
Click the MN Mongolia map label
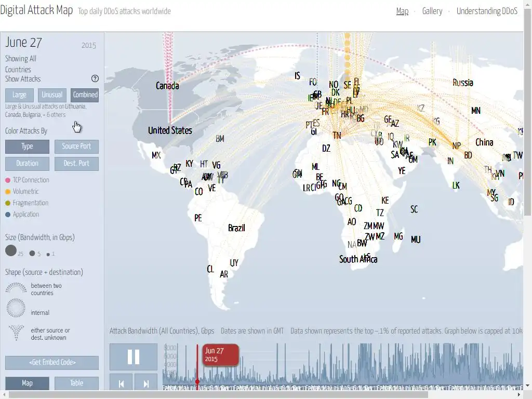[x=476, y=111]
